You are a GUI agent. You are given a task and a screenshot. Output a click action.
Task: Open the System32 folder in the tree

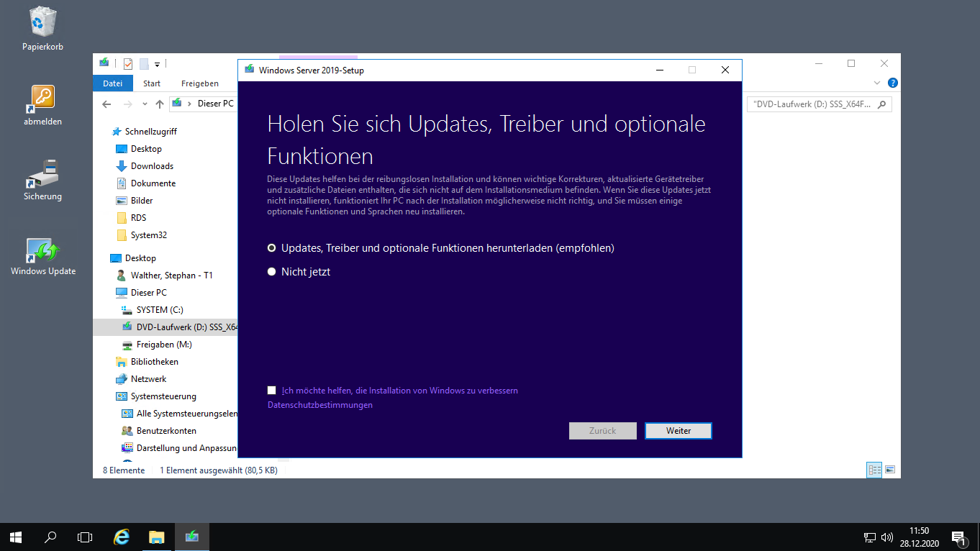(x=149, y=235)
